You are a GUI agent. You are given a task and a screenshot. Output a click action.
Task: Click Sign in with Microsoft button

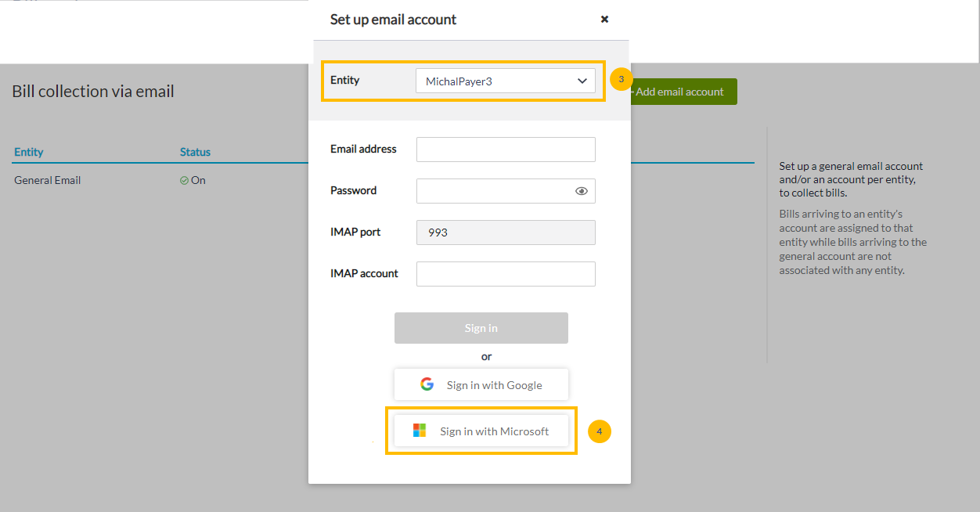(x=481, y=431)
